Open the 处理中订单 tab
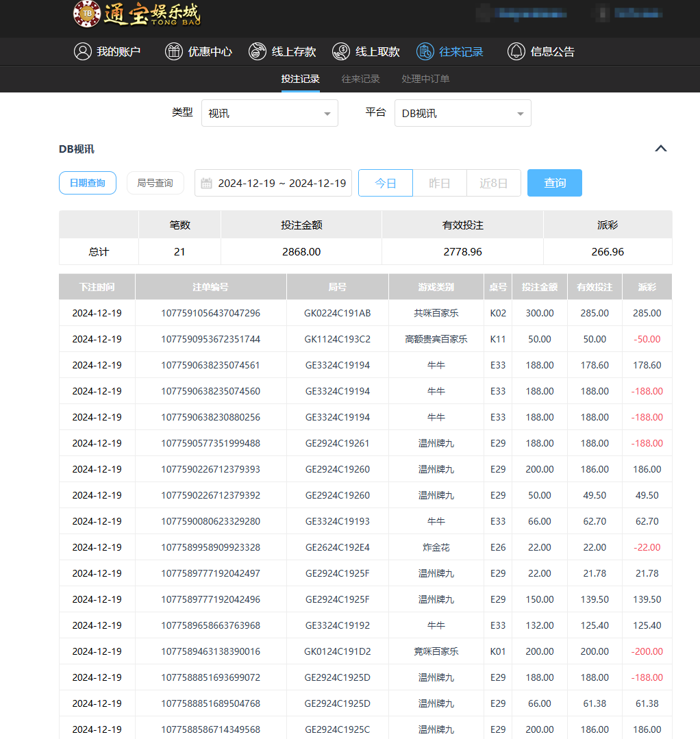The image size is (700, 739). [x=425, y=79]
